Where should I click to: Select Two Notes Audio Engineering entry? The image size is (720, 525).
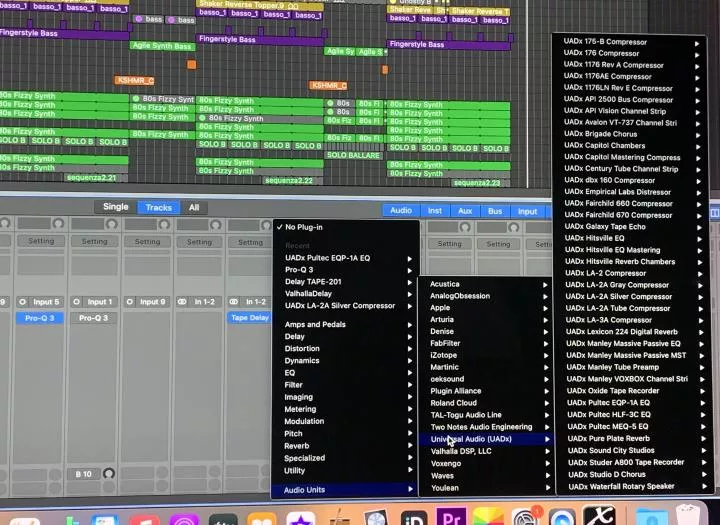(x=481, y=427)
